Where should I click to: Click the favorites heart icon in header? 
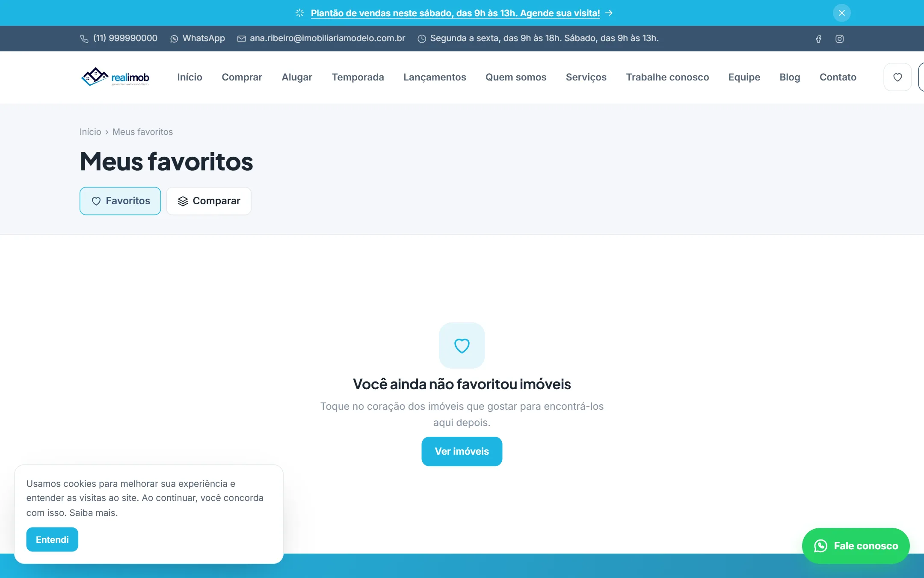point(897,77)
